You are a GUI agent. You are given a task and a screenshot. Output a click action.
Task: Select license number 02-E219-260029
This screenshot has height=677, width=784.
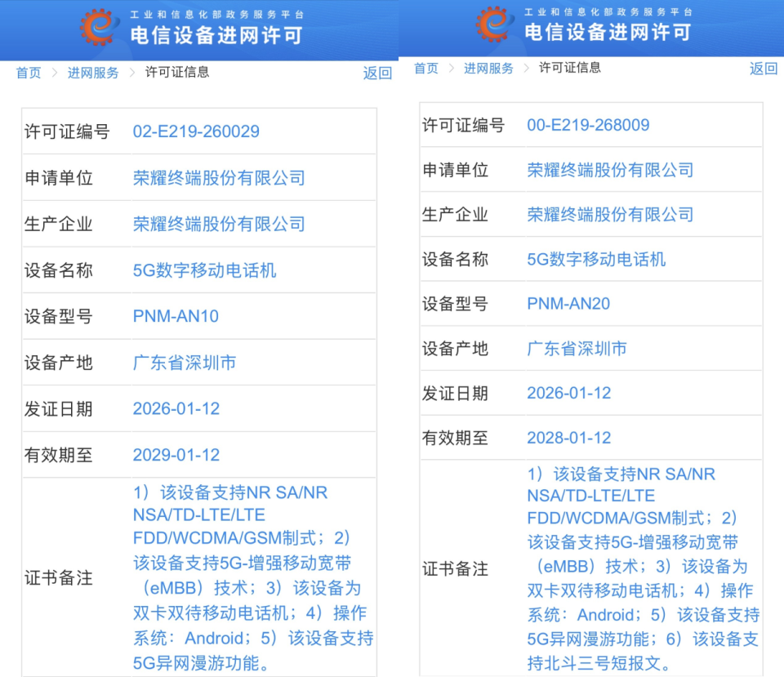[196, 131]
